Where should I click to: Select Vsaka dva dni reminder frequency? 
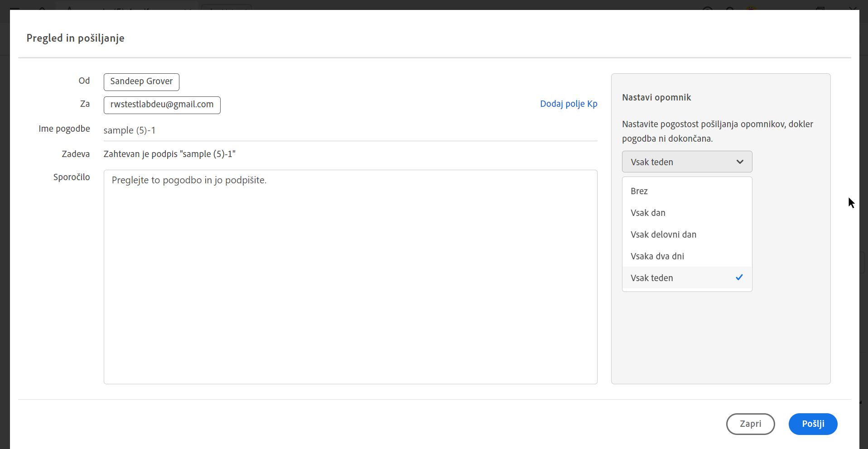click(657, 256)
